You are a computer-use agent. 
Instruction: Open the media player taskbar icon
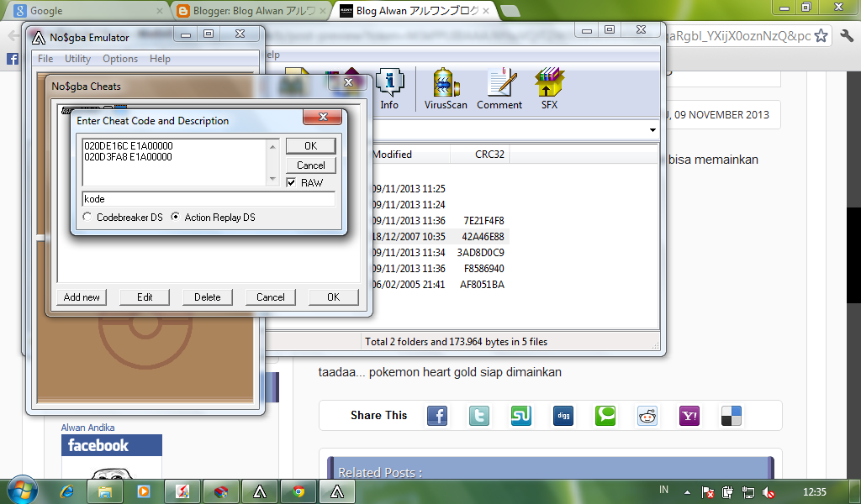click(x=143, y=491)
